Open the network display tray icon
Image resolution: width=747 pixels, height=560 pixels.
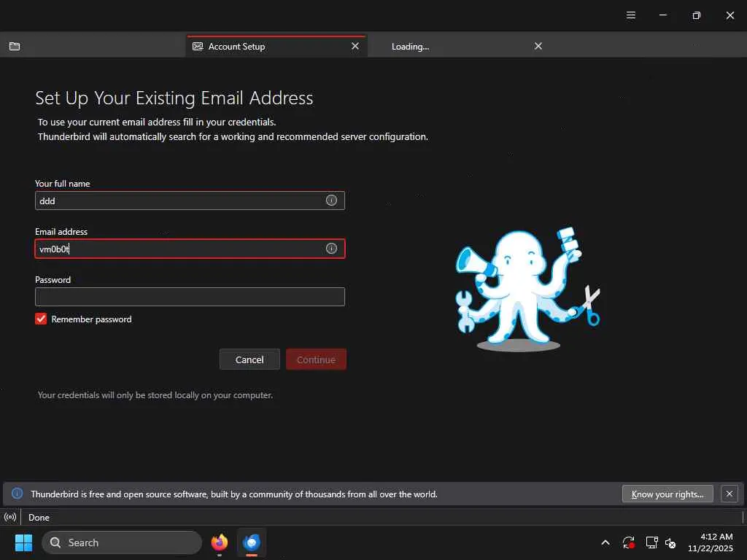point(651,542)
